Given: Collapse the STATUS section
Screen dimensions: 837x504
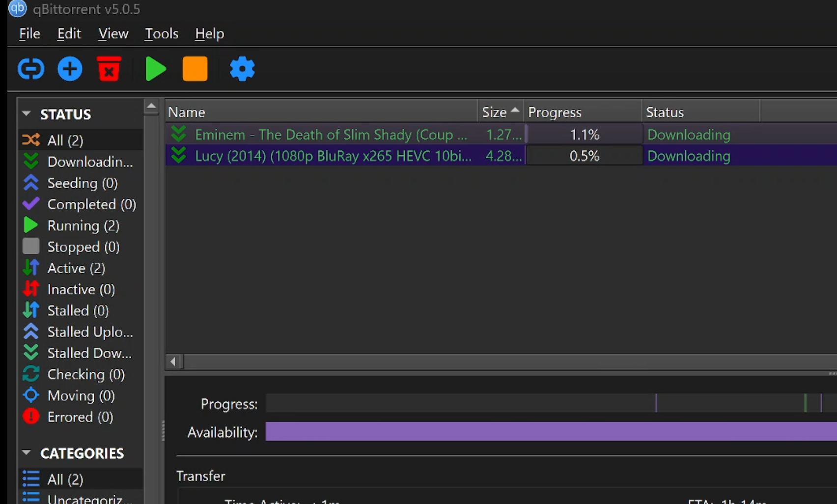Looking at the screenshot, I should (x=27, y=114).
